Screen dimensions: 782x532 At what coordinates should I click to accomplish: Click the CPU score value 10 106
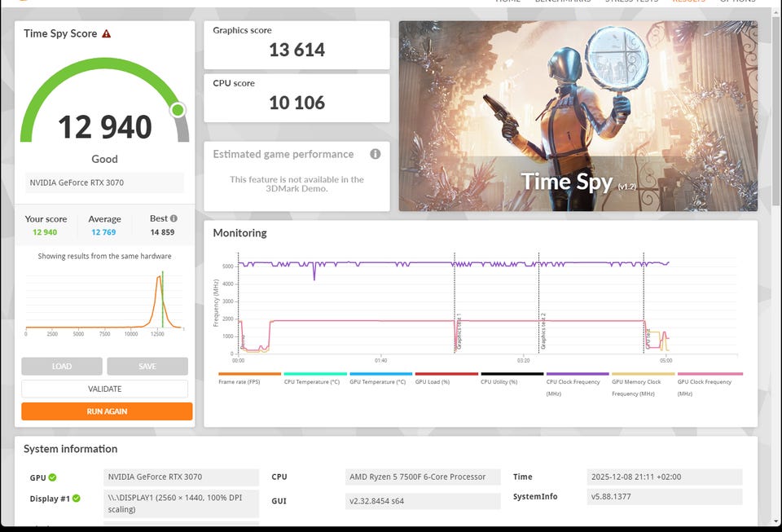click(x=297, y=103)
